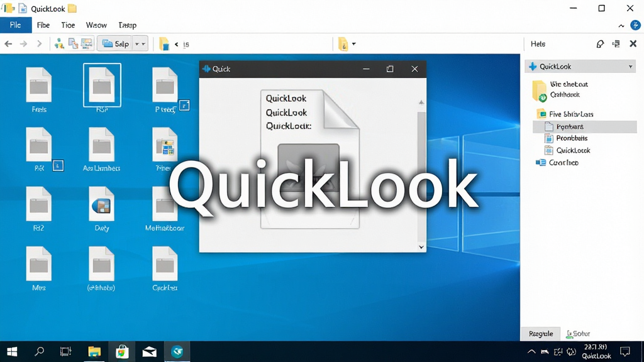Collapse the ribbon with the chevron

[621, 26]
